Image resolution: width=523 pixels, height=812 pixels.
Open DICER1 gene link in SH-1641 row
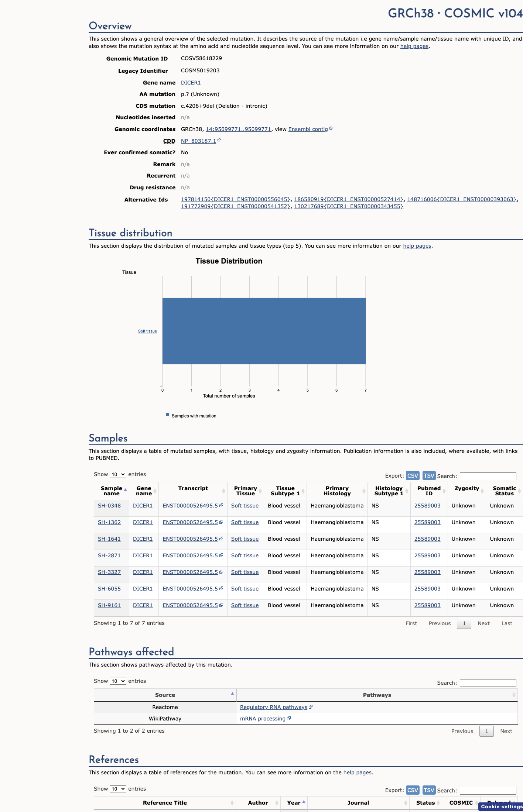coord(143,539)
